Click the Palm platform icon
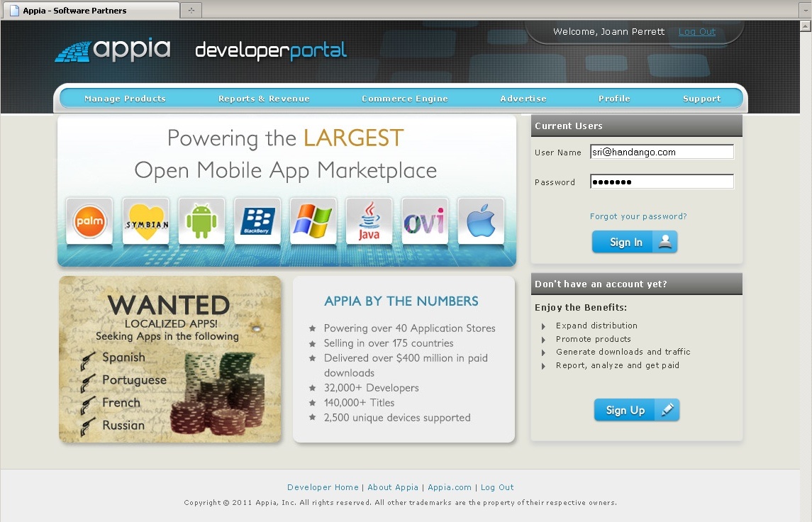This screenshot has width=812, height=522. [x=89, y=221]
